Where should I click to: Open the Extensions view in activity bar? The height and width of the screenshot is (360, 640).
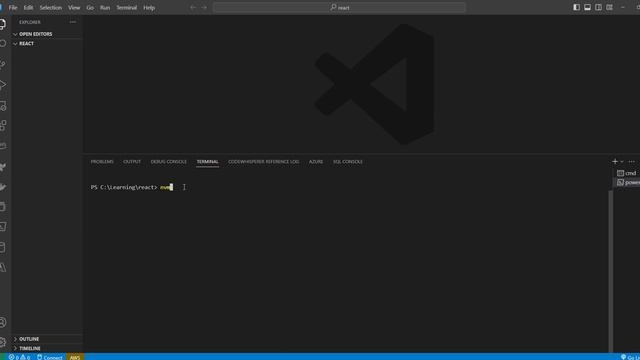click(2, 125)
